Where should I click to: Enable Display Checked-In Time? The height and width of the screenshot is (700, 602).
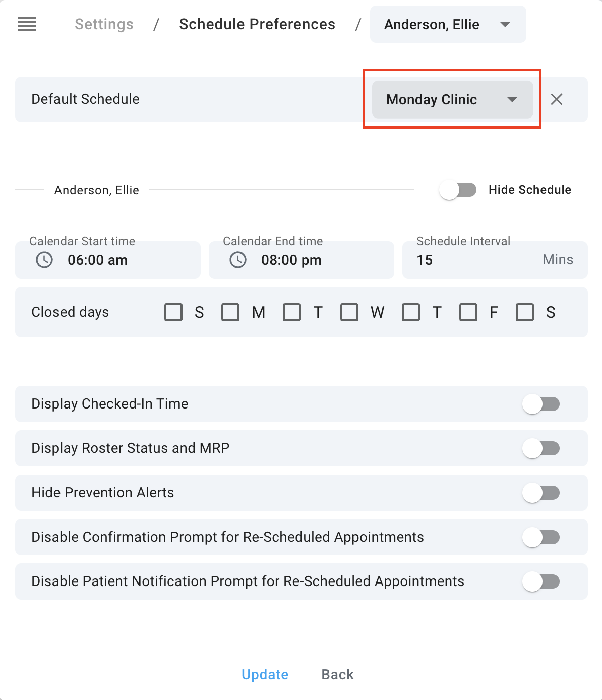pyautogui.click(x=541, y=404)
